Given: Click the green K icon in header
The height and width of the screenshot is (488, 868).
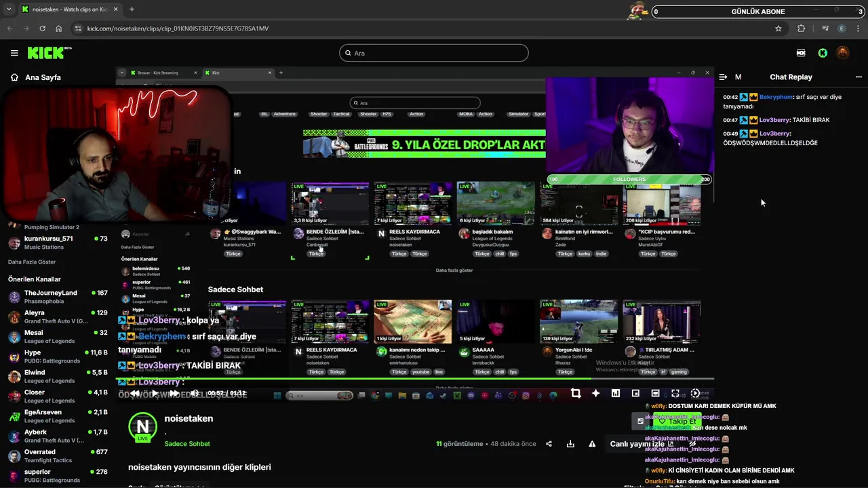Looking at the screenshot, I should tap(823, 53).
